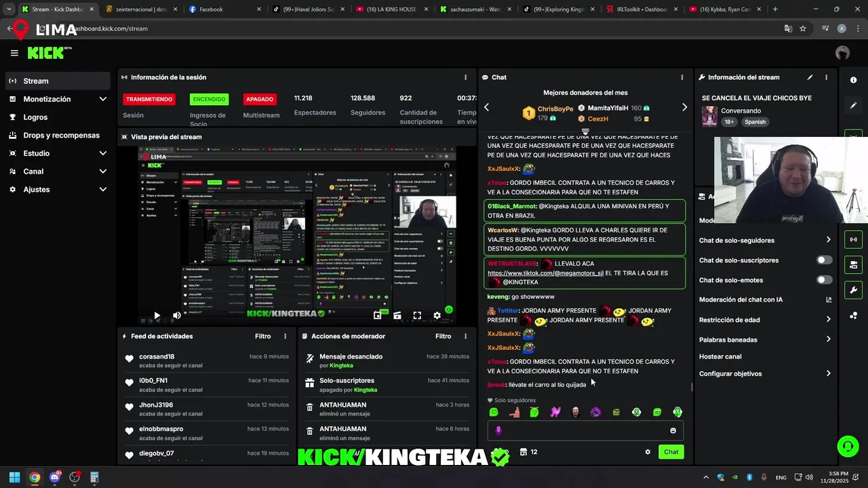868x488 pixels.
Task: Select Logros in the sidebar
Action: (x=58, y=117)
